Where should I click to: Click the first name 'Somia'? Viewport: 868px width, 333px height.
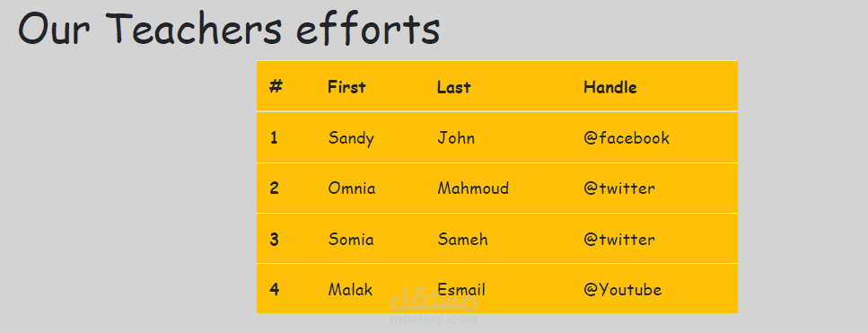pyautogui.click(x=351, y=240)
